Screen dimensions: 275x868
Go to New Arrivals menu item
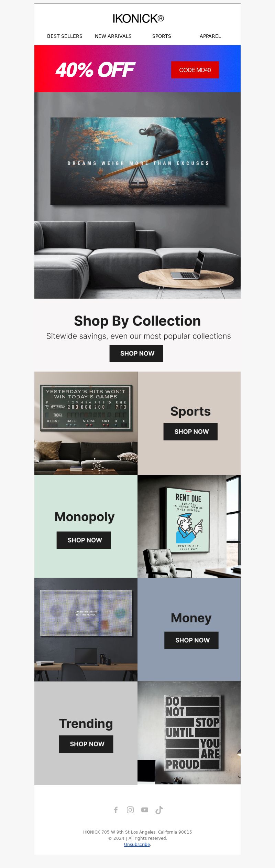113,36
